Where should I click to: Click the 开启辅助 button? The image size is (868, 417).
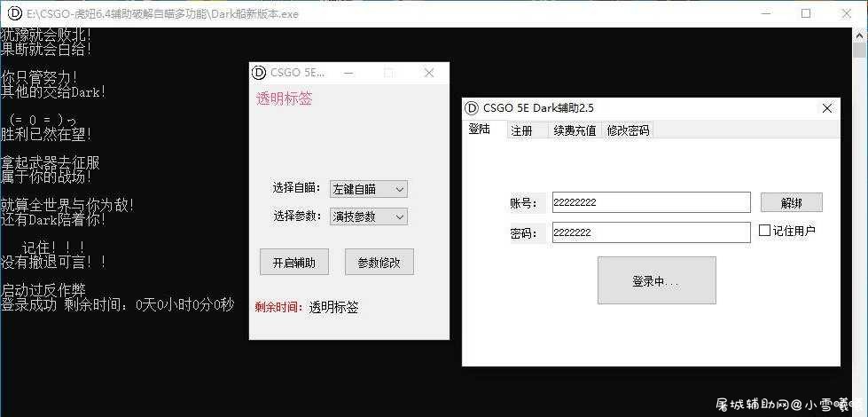(294, 263)
